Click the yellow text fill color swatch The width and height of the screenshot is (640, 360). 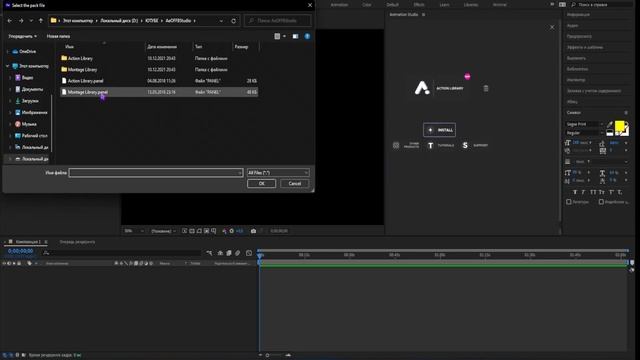[620, 126]
